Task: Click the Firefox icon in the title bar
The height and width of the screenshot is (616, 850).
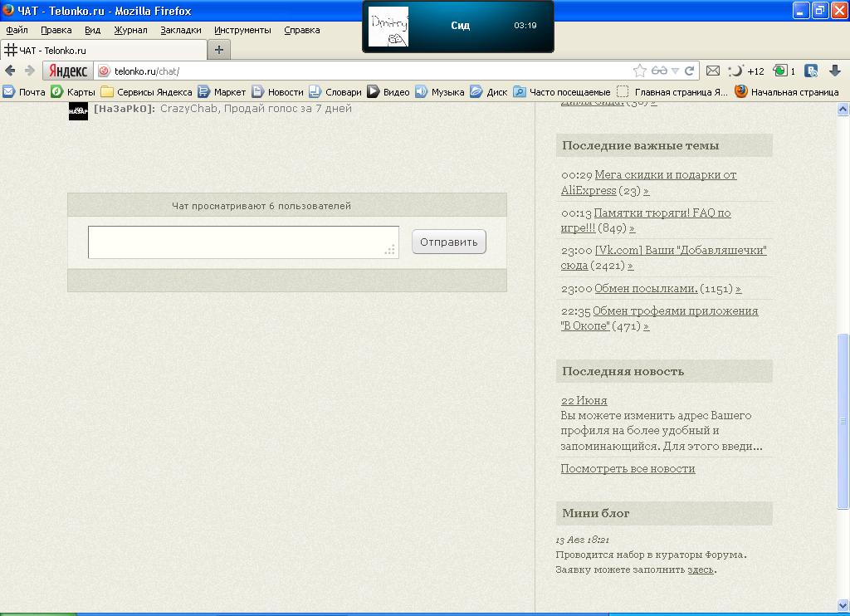Action: (x=8, y=10)
